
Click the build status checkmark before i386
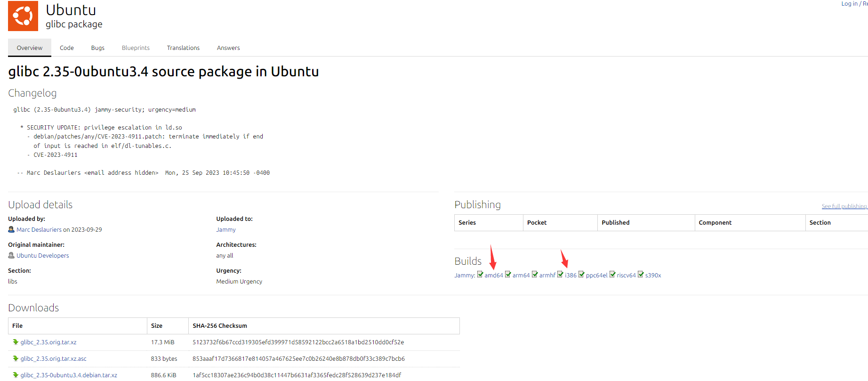point(560,275)
